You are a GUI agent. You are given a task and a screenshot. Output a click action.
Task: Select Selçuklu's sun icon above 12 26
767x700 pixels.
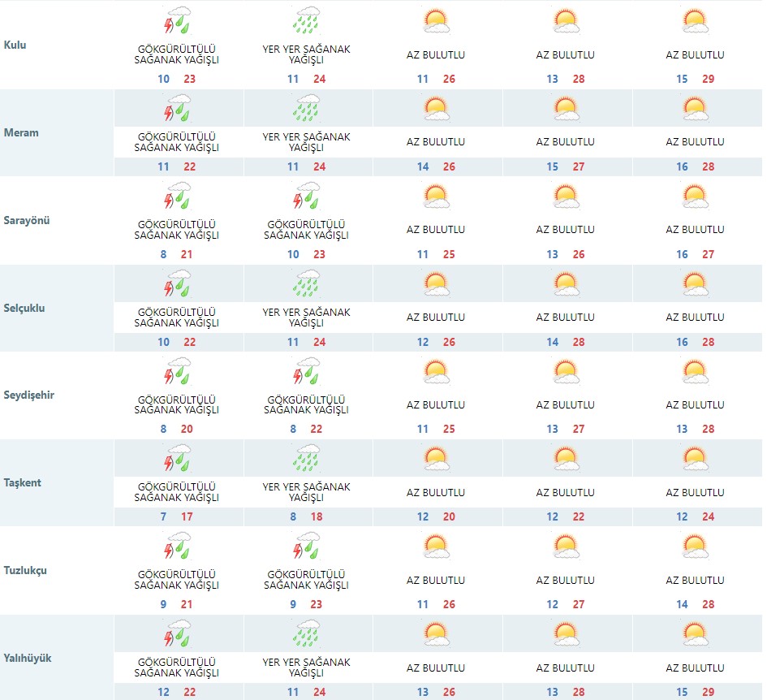(x=436, y=284)
